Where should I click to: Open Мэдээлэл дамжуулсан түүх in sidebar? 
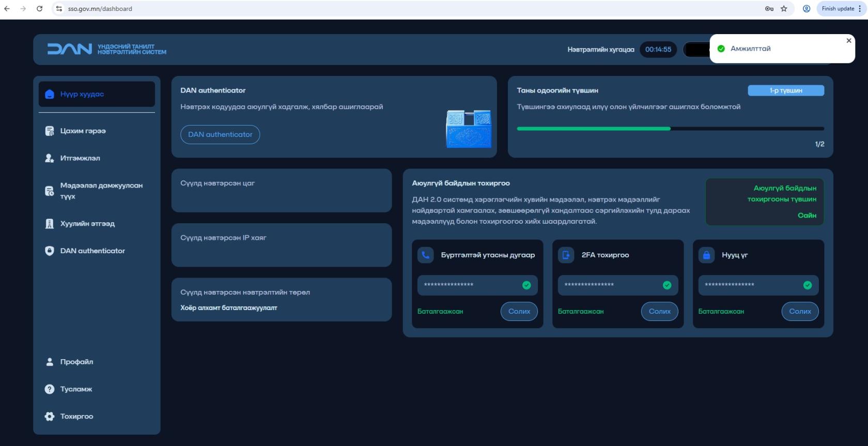pyautogui.click(x=97, y=191)
